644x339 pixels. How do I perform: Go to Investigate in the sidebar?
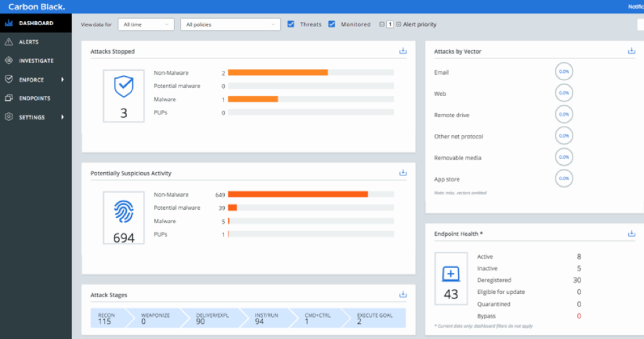pos(36,61)
